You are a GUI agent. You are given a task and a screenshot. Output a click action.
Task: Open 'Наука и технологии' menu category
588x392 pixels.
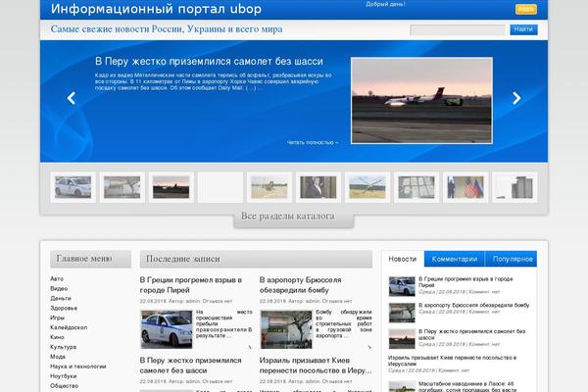[x=78, y=367]
